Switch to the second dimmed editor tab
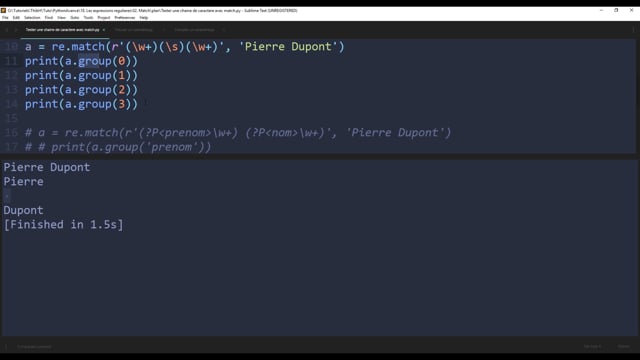 point(134,30)
